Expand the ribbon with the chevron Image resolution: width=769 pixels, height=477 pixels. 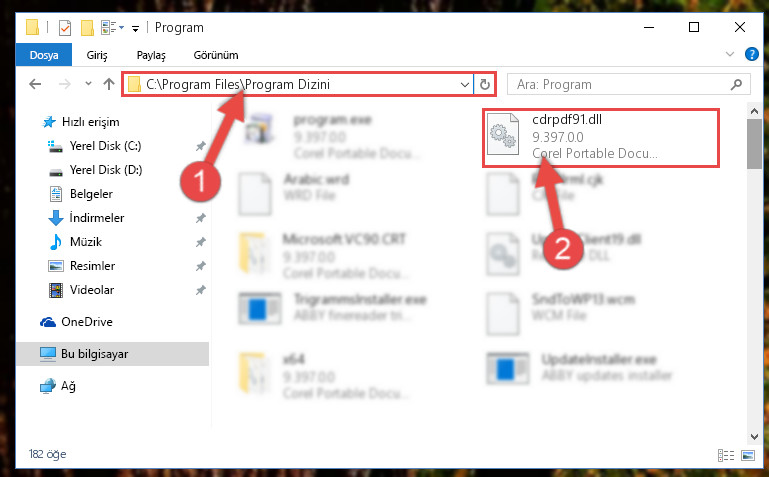(730, 54)
